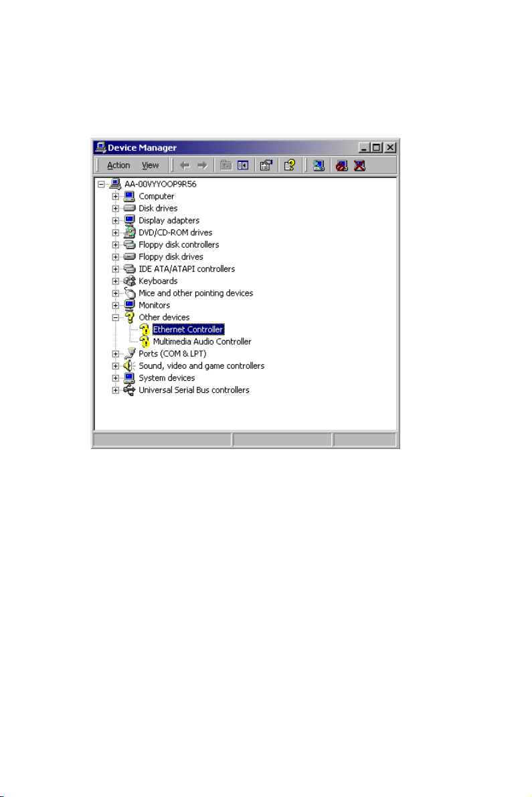Click the Floppy disk controllers icon

pos(130,245)
